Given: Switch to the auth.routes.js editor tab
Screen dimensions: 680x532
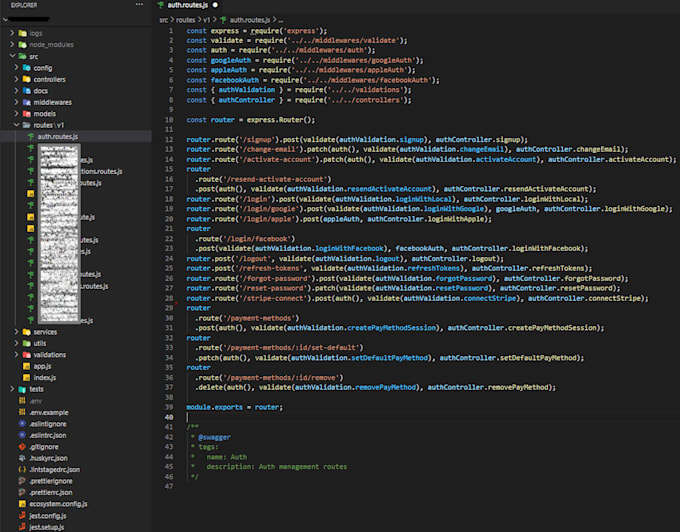Looking at the screenshot, I should point(188,5).
